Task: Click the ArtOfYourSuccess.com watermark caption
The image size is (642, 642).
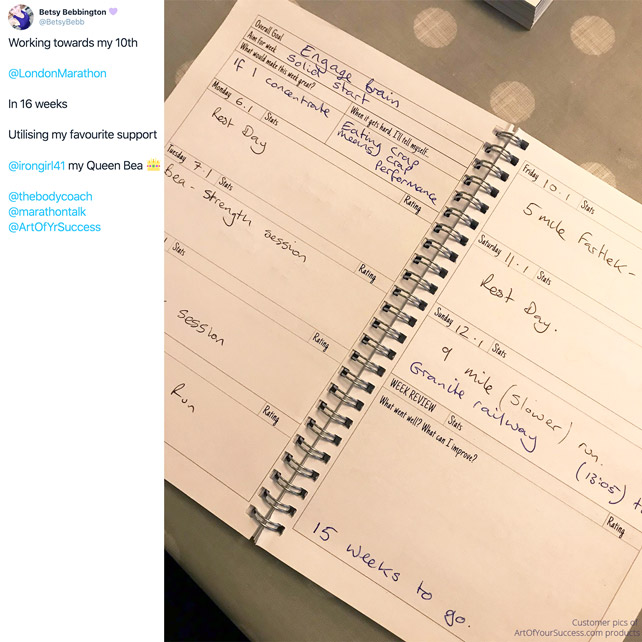Action: point(577,628)
